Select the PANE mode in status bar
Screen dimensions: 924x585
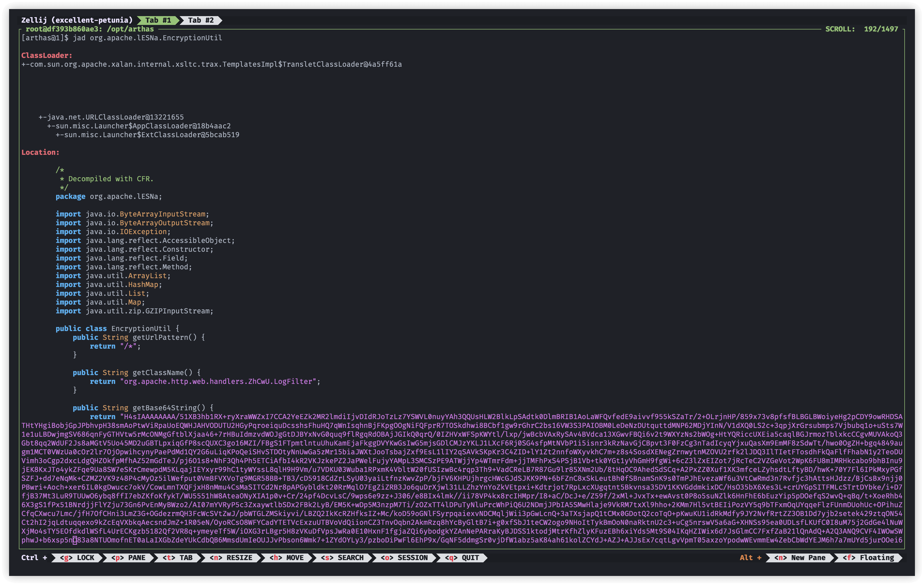pyautogui.click(x=128, y=557)
